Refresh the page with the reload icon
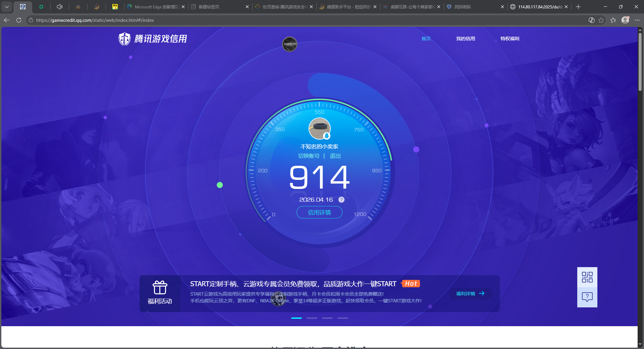Image resolution: width=644 pixels, height=349 pixels. point(18,20)
